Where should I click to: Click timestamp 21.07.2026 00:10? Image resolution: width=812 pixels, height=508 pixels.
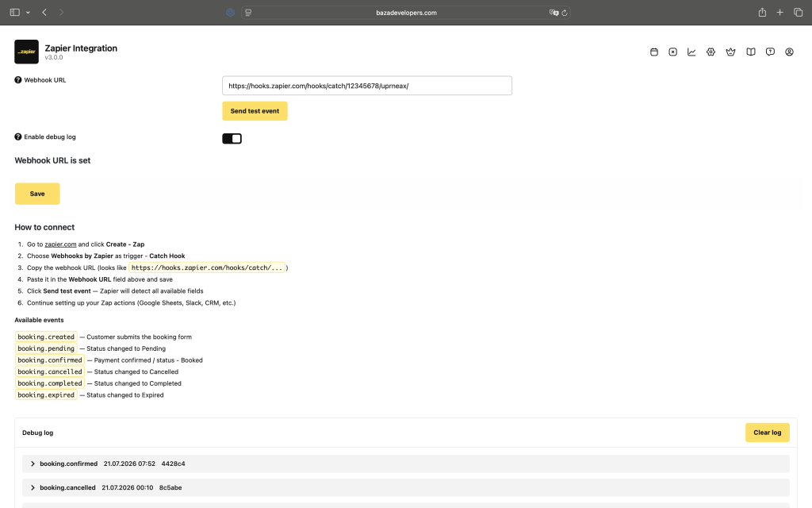click(x=128, y=488)
